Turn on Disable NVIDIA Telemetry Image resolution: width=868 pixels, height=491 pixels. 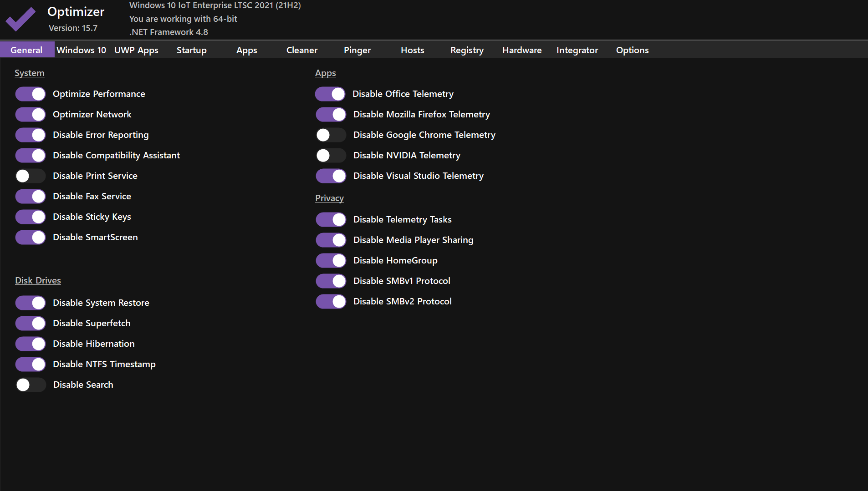tap(331, 155)
